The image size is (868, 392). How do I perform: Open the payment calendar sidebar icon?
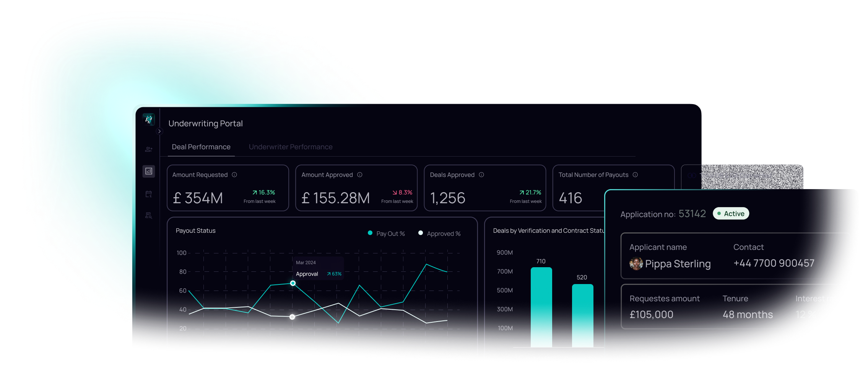pos(149,194)
